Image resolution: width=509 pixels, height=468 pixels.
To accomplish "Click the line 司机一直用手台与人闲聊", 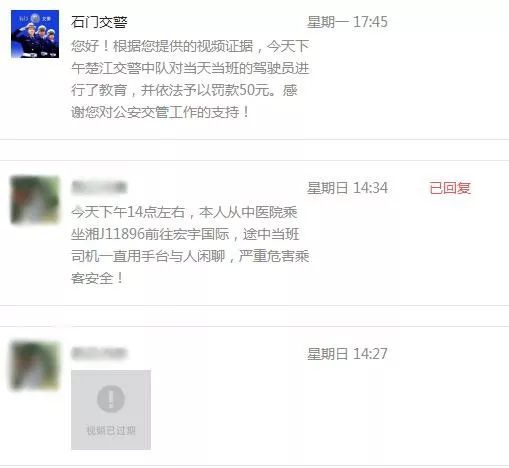I will point(190,256).
